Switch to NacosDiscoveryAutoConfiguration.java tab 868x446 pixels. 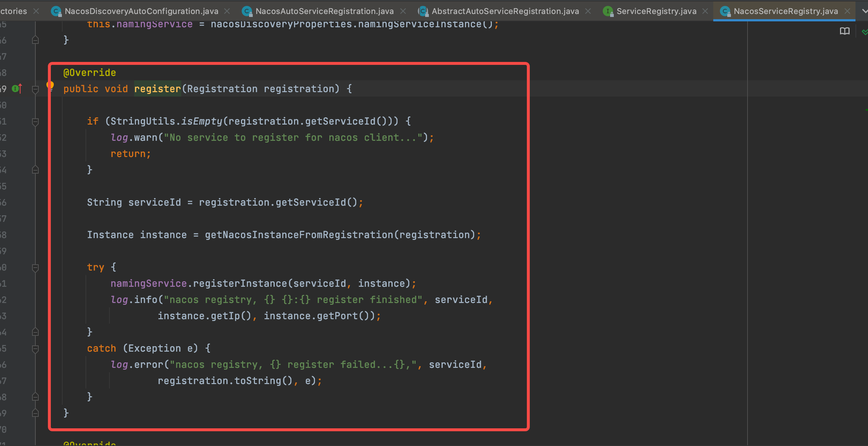point(141,11)
